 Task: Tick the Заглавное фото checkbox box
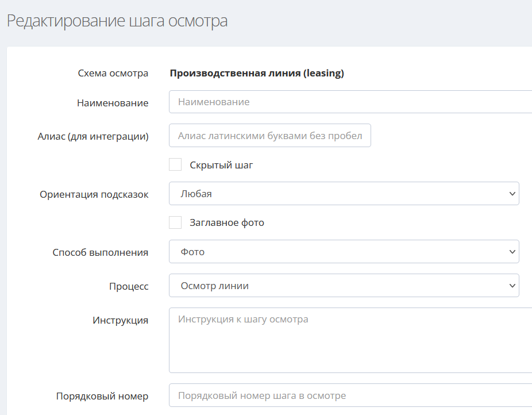coord(175,222)
